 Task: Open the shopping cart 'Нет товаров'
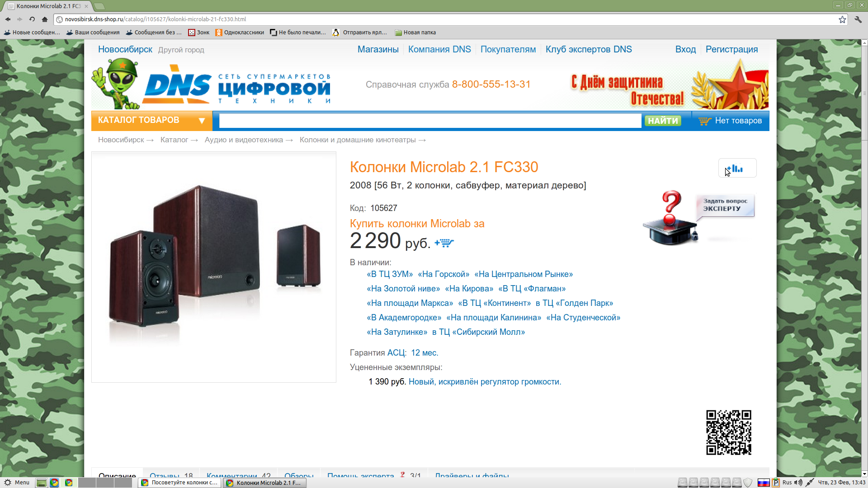click(x=730, y=121)
